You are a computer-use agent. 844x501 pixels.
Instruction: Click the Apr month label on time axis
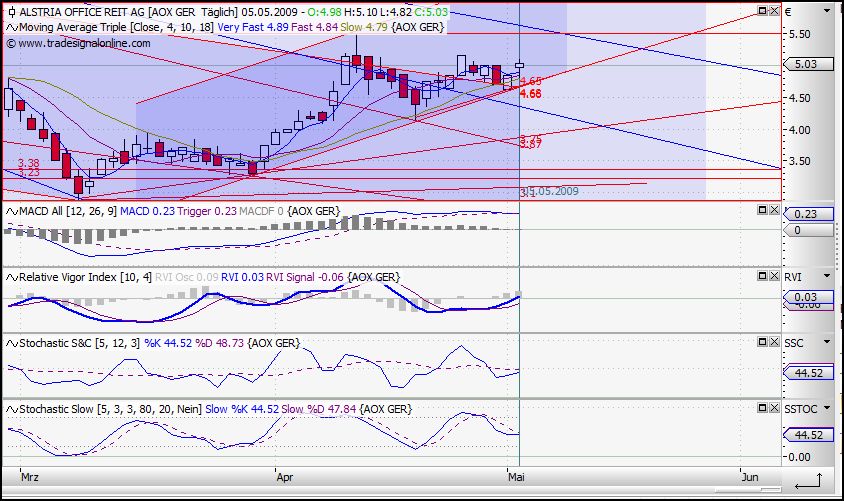[285, 477]
